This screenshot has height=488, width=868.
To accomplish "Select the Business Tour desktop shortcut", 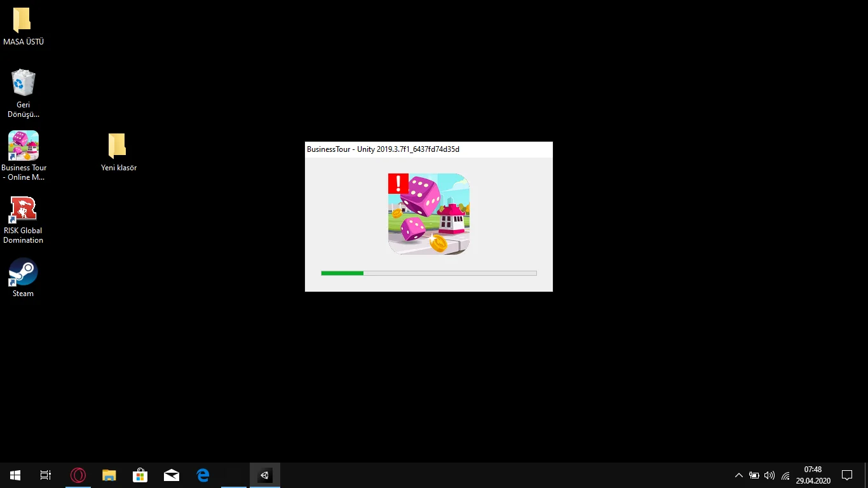I will (x=24, y=156).
